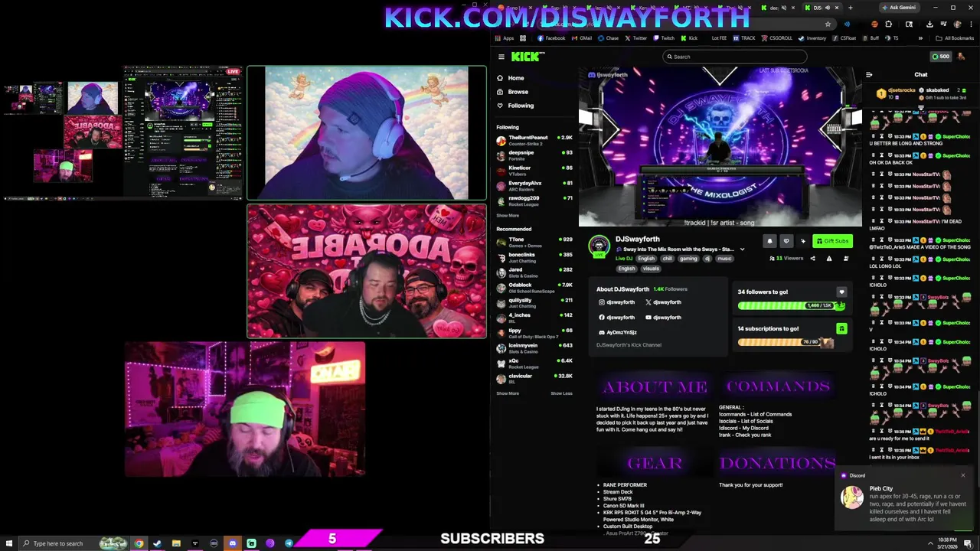Click heart icon on followers goal
This screenshot has height=551, width=980.
[841, 292]
